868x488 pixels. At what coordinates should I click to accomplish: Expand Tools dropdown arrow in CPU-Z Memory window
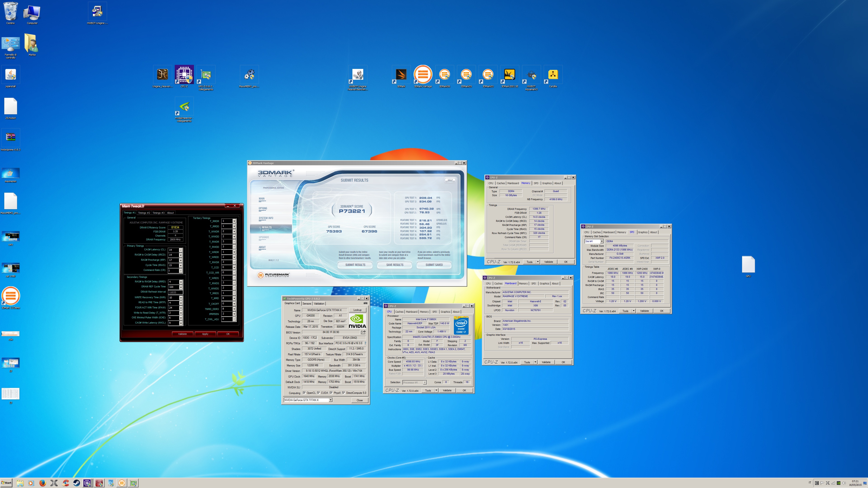[538, 262]
